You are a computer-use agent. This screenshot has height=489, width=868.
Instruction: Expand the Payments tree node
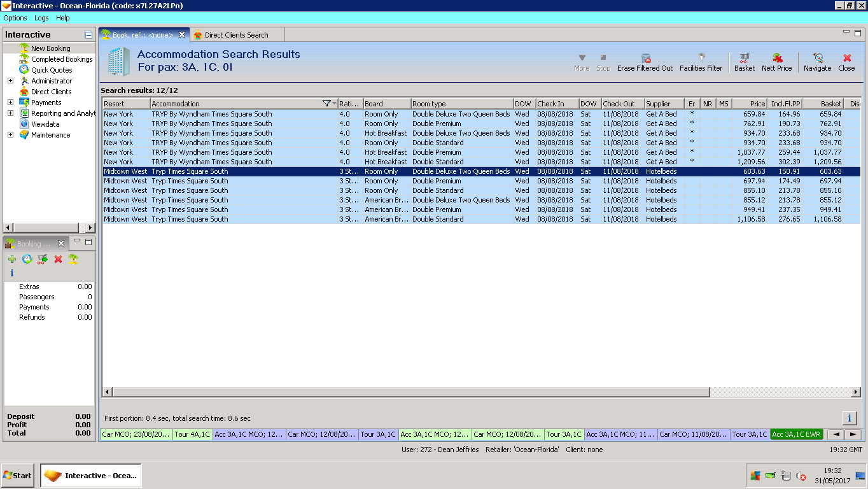point(10,103)
